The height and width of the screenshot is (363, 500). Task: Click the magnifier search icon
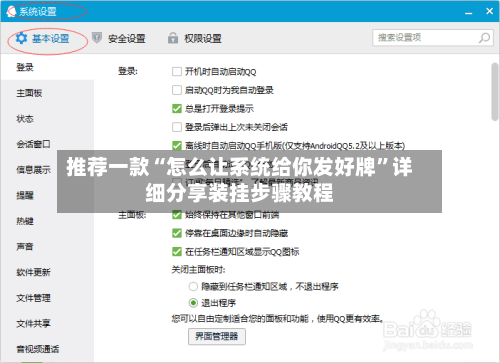click(x=484, y=38)
